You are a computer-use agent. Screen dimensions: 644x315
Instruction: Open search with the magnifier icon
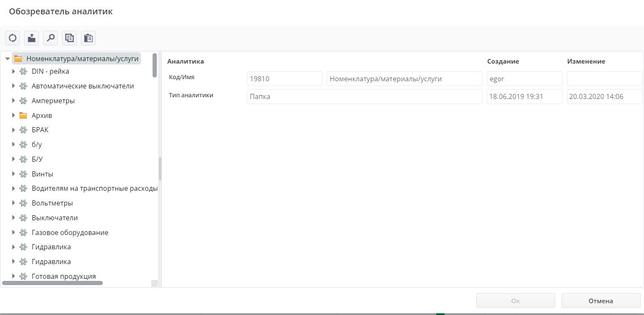[51, 38]
